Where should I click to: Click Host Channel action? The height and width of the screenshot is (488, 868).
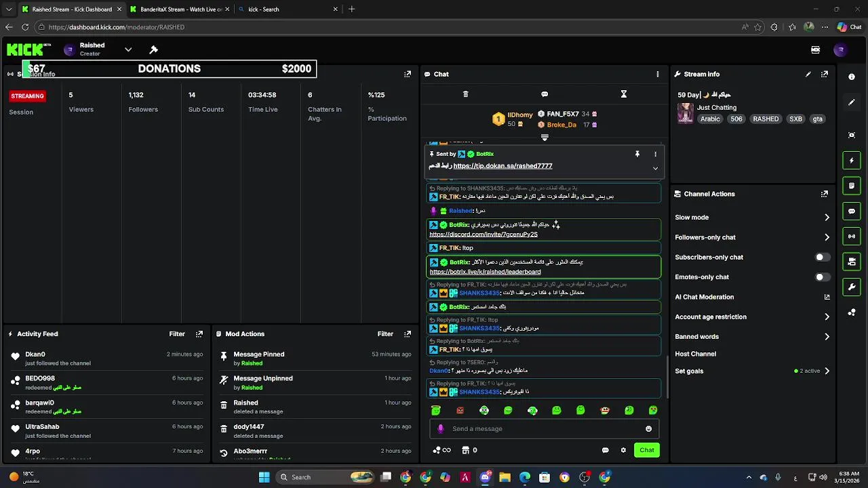click(695, 354)
